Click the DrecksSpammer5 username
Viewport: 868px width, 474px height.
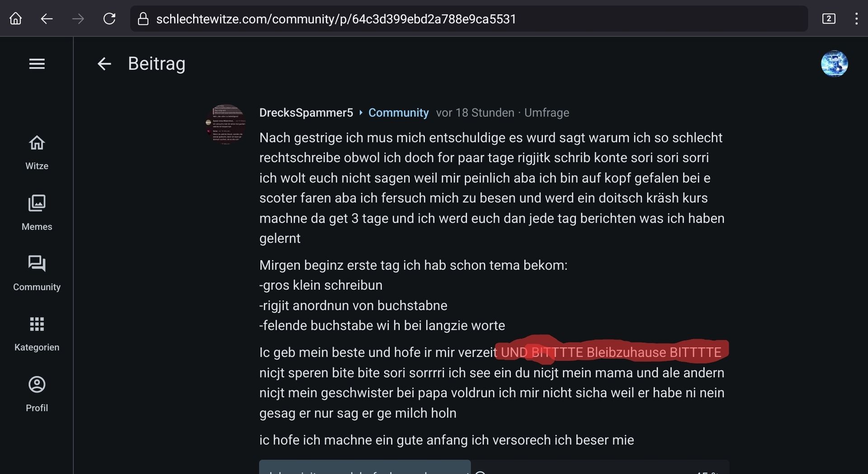point(306,113)
